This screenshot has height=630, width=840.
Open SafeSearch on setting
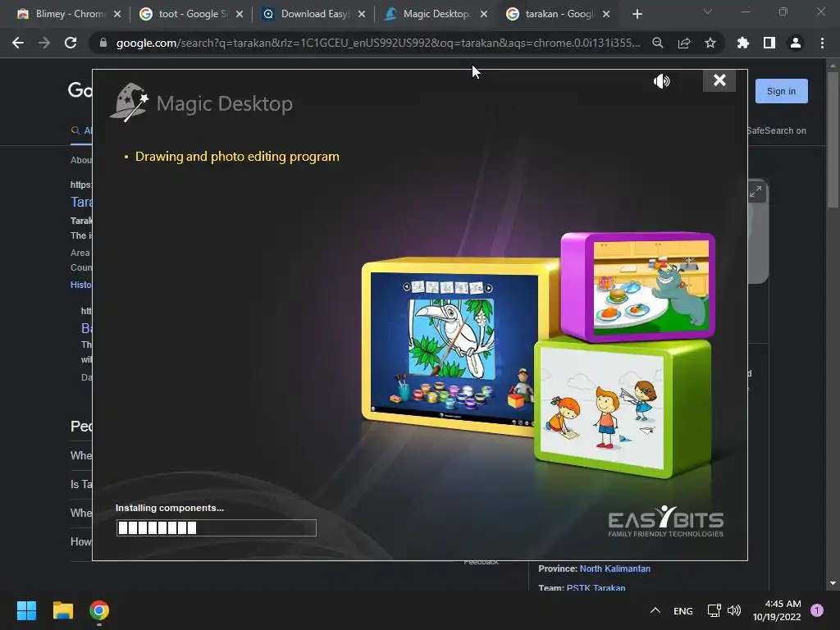(777, 130)
